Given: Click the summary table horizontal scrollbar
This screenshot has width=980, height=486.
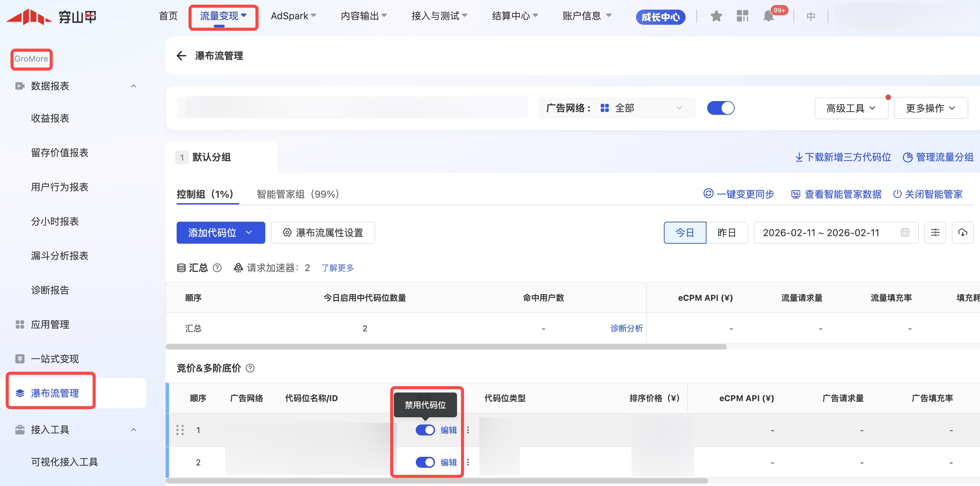Looking at the screenshot, I should coord(446,347).
